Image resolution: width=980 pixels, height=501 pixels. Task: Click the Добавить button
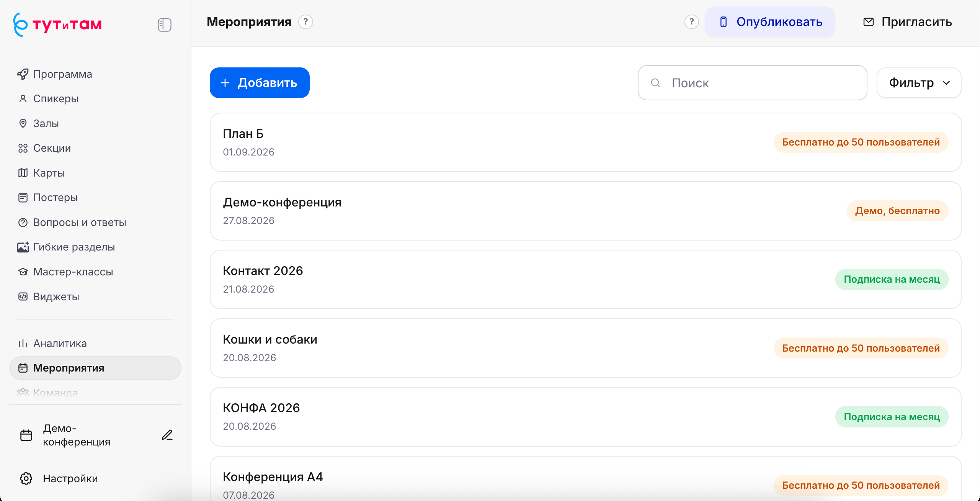tap(260, 83)
